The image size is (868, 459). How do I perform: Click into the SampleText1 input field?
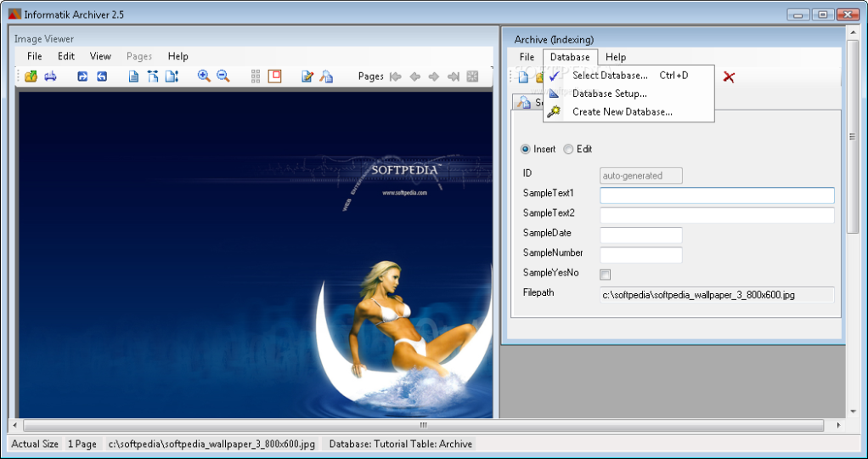click(x=717, y=195)
